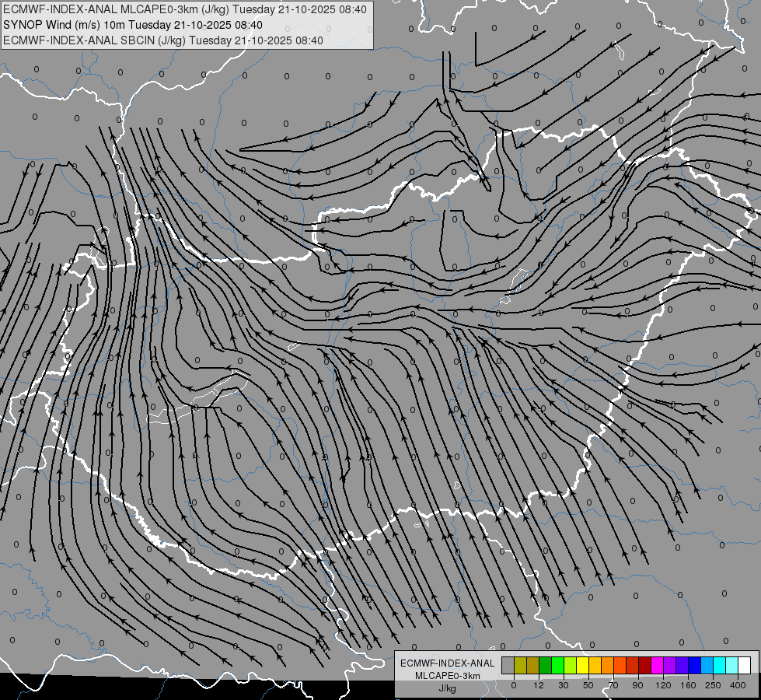Screen dimensions: 761x700
Task: Click the legend label 'MLCAPE0-3km'
Action: pos(447,676)
